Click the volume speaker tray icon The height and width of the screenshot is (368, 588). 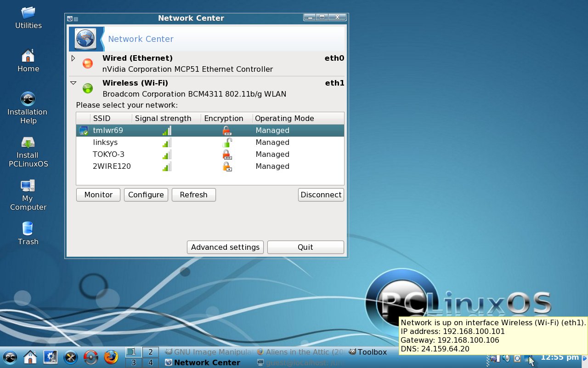click(x=506, y=358)
